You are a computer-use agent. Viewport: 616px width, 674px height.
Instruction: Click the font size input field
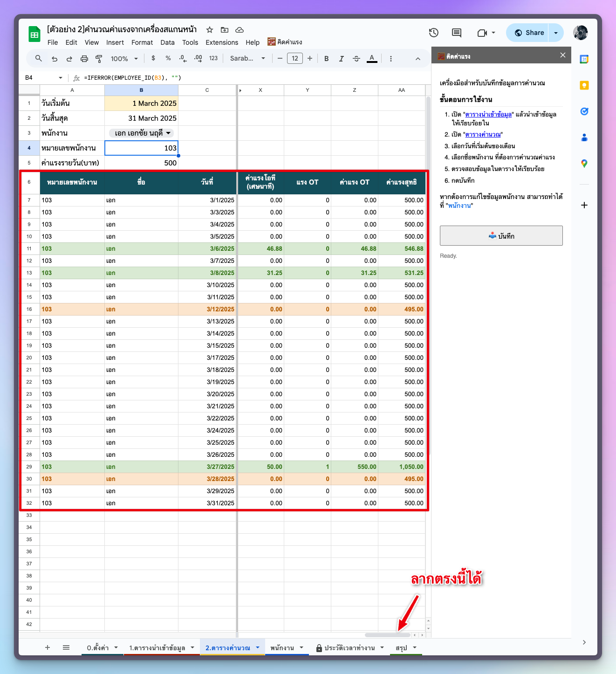point(294,59)
